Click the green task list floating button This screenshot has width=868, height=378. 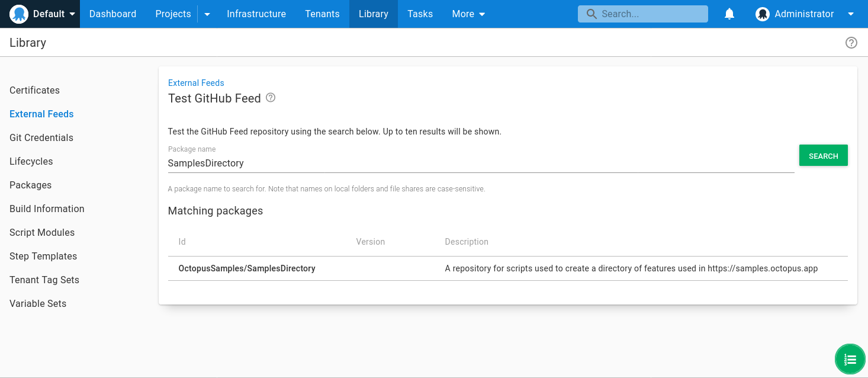point(850,359)
